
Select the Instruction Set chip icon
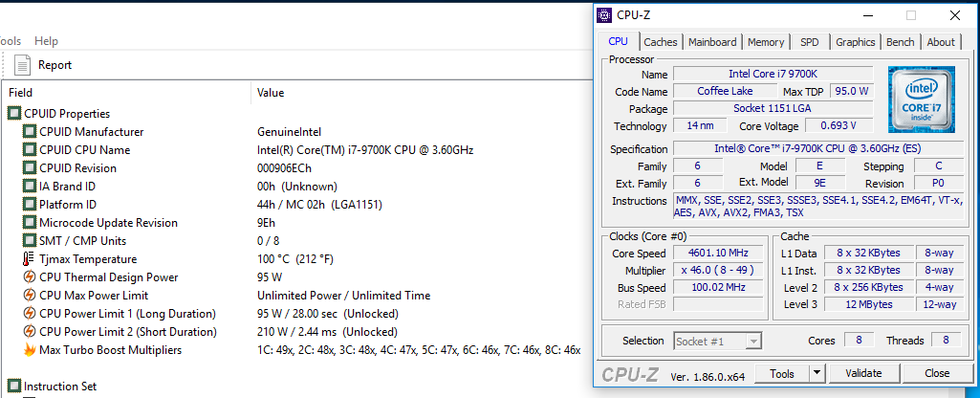tap(13, 387)
